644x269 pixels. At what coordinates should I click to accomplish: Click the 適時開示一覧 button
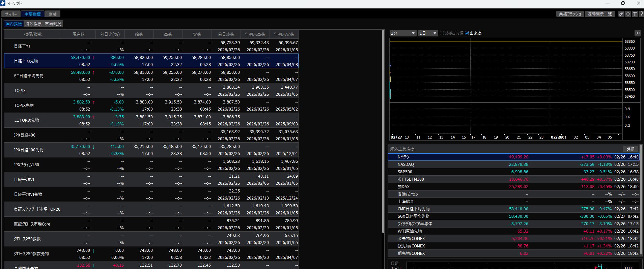tap(599, 14)
